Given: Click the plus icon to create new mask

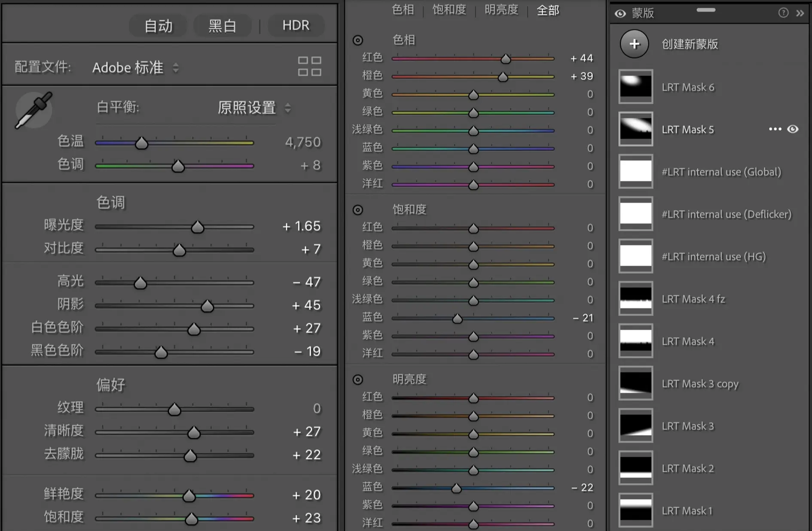Looking at the screenshot, I should 634,44.
